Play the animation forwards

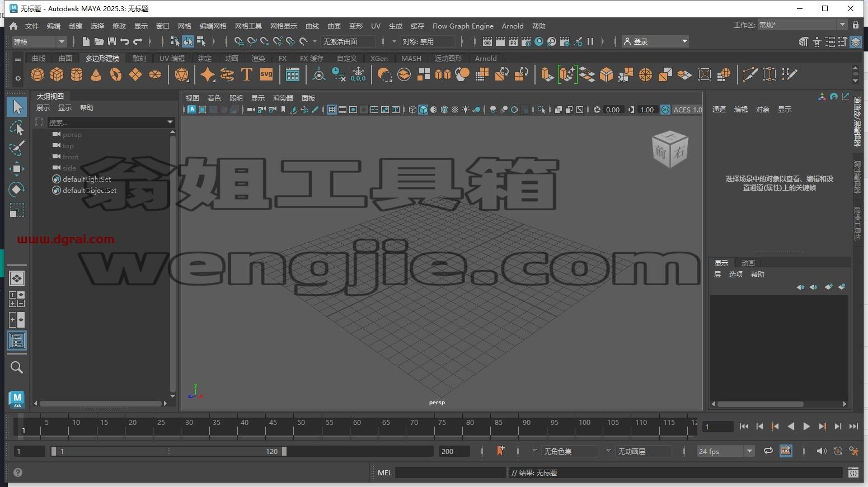click(806, 426)
